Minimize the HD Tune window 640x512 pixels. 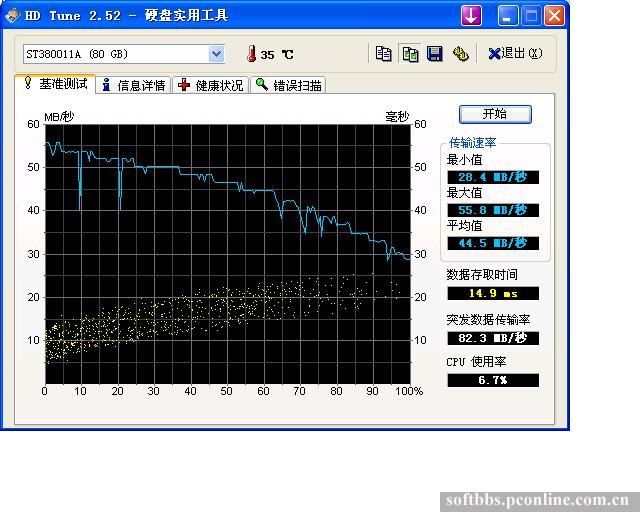tap(507, 16)
